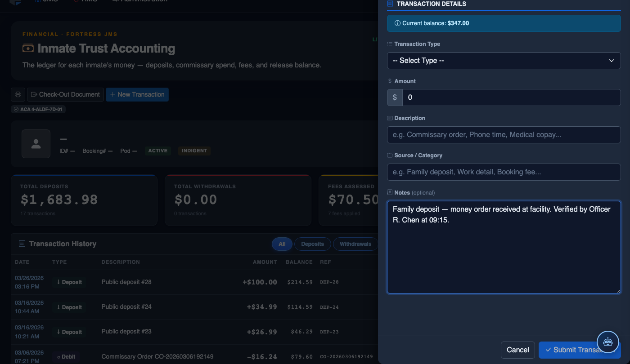Open the chatbot assistant icon

[x=608, y=342]
